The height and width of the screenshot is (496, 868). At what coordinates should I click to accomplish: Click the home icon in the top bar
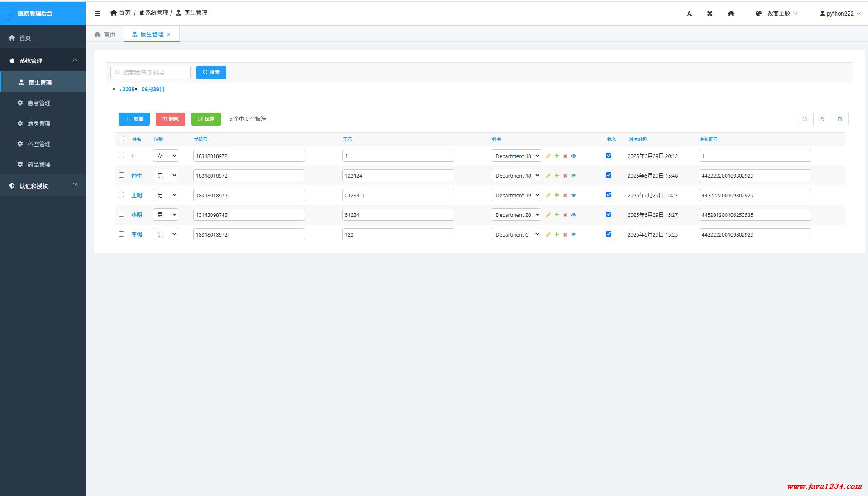(731, 14)
